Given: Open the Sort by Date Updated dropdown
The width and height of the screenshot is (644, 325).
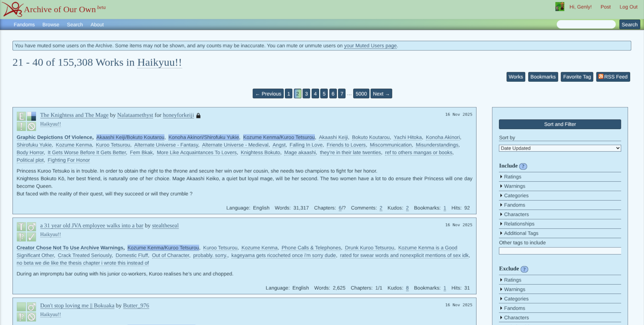Looking at the screenshot, I should [x=559, y=148].
